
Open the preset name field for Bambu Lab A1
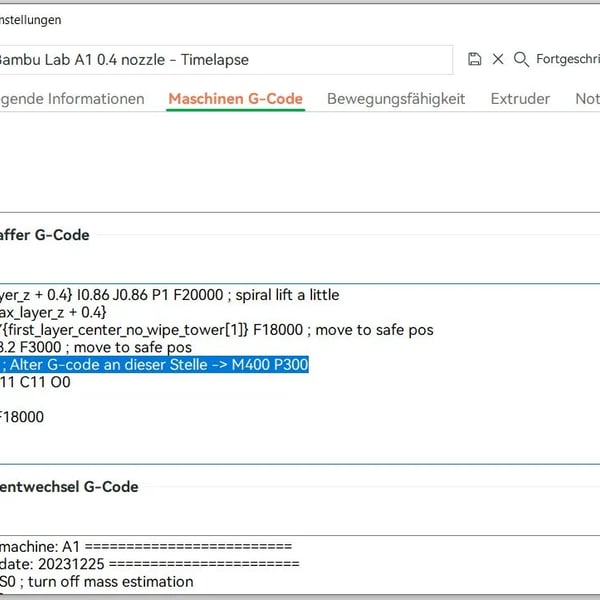(225, 60)
